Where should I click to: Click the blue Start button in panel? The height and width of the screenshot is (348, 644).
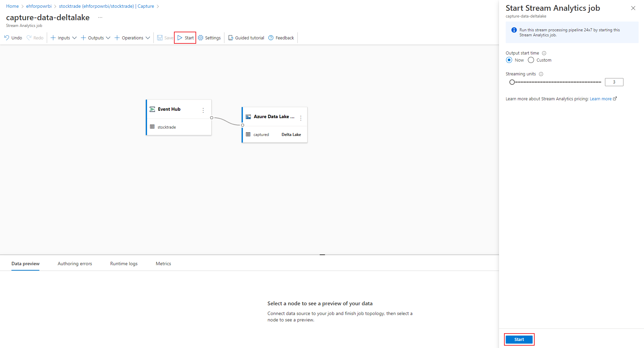(x=519, y=340)
